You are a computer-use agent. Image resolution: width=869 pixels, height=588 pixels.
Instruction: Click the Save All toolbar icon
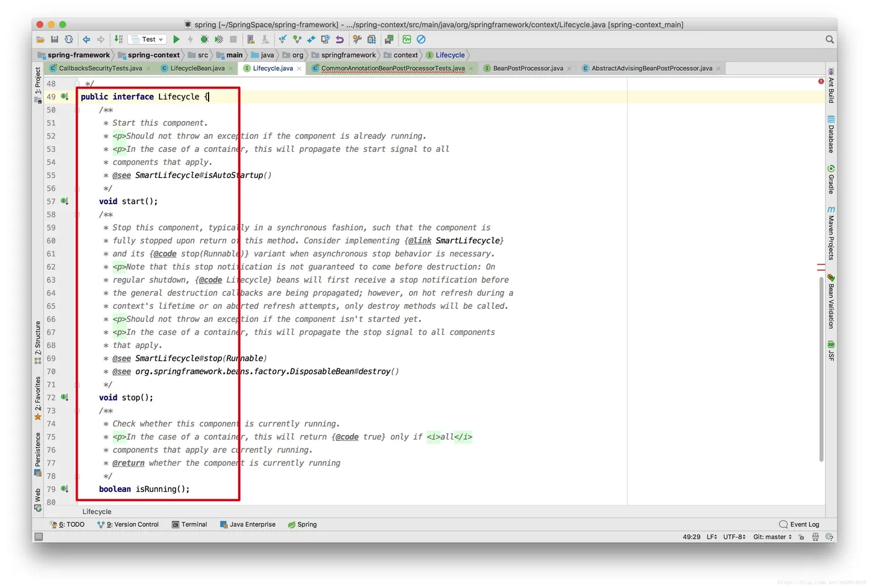55,39
